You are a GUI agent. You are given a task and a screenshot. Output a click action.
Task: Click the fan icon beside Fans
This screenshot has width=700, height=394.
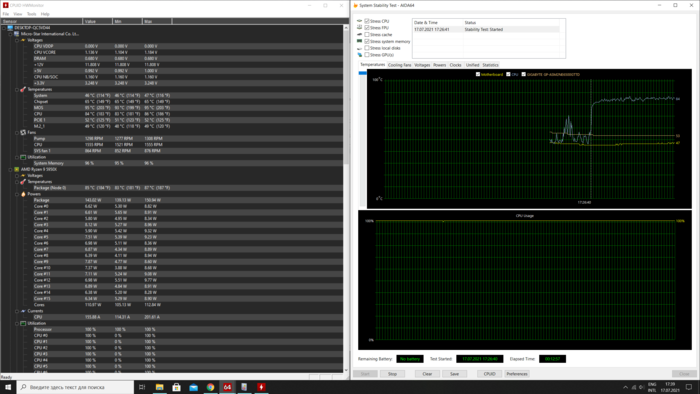point(23,133)
